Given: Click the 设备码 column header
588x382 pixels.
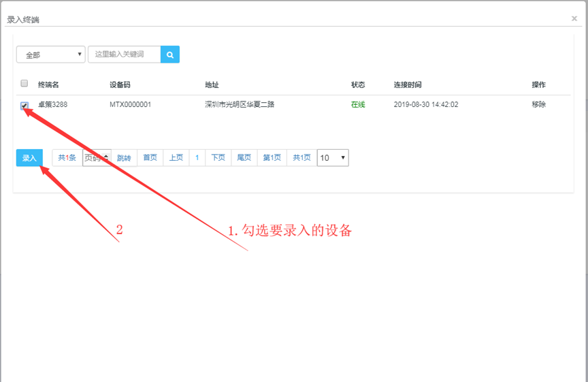Looking at the screenshot, I should 120,85.
